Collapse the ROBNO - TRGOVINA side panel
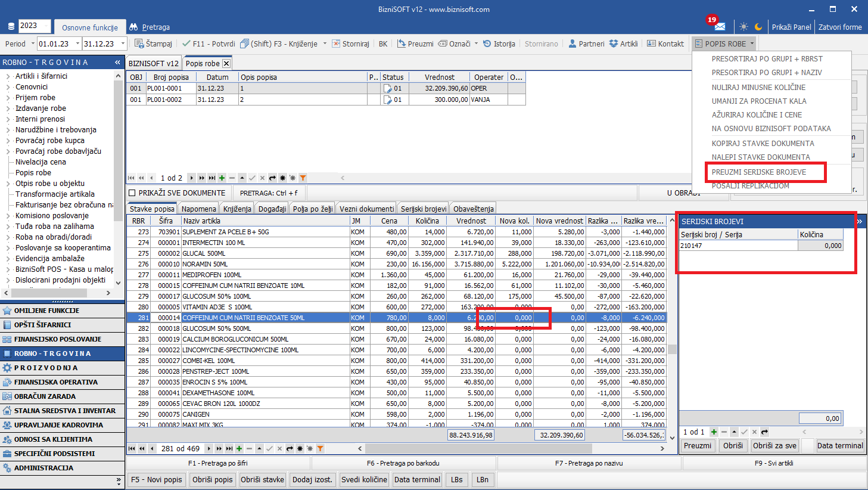Viewport: 868px width, 490px height. 117,62
